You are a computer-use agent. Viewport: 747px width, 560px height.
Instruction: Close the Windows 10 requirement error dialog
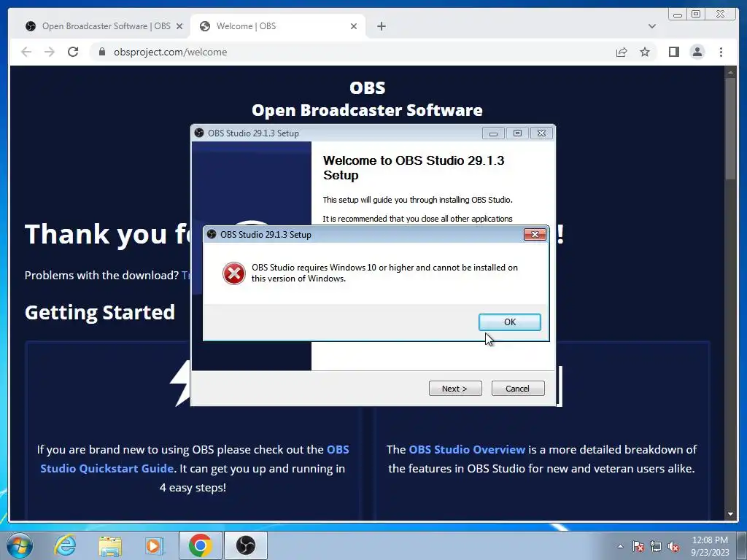point(535,234)
